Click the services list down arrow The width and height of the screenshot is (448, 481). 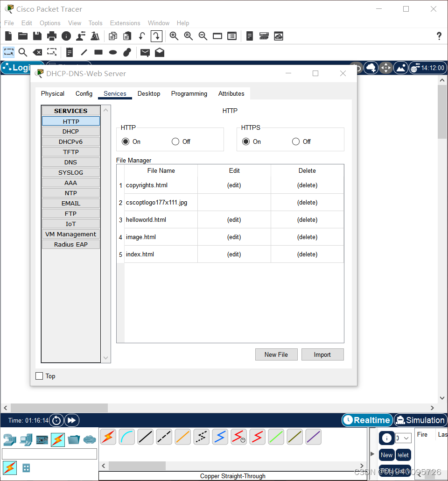tap(106, 358)
